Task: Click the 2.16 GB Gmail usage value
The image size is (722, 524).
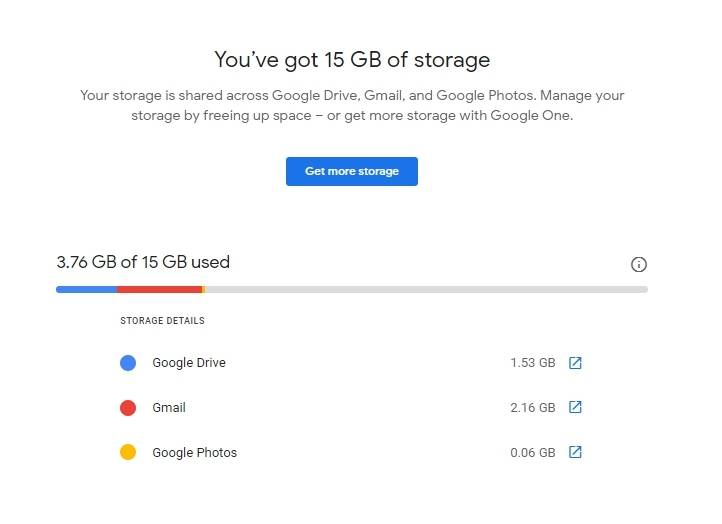Action: tap(532, 408)
